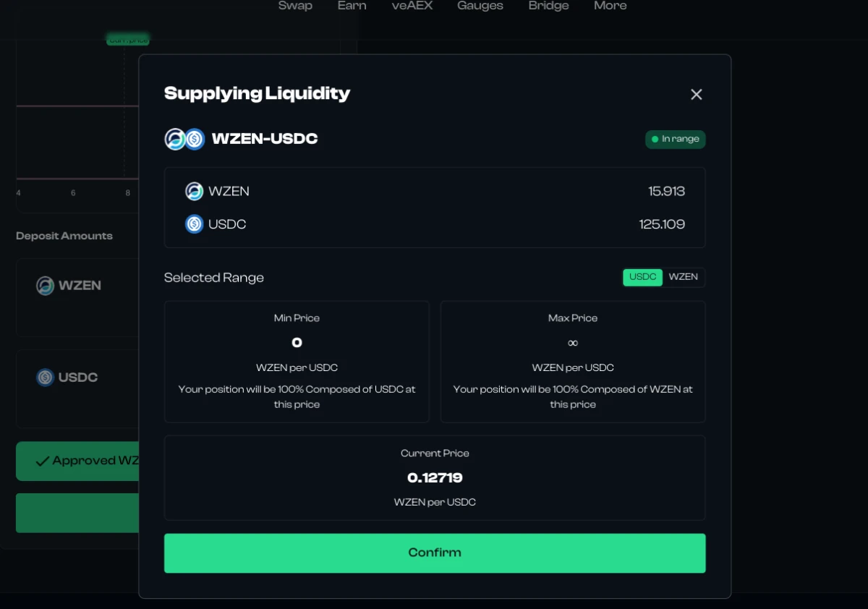The height and width of the screenshot is (609, 868).
Task: Confirm the liquidity supply
Action: coord(435,553)
